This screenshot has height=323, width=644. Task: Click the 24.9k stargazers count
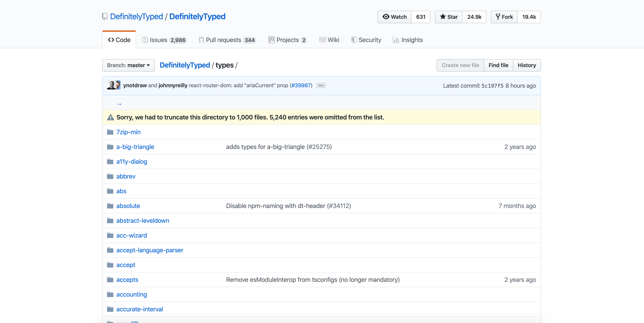474,17
